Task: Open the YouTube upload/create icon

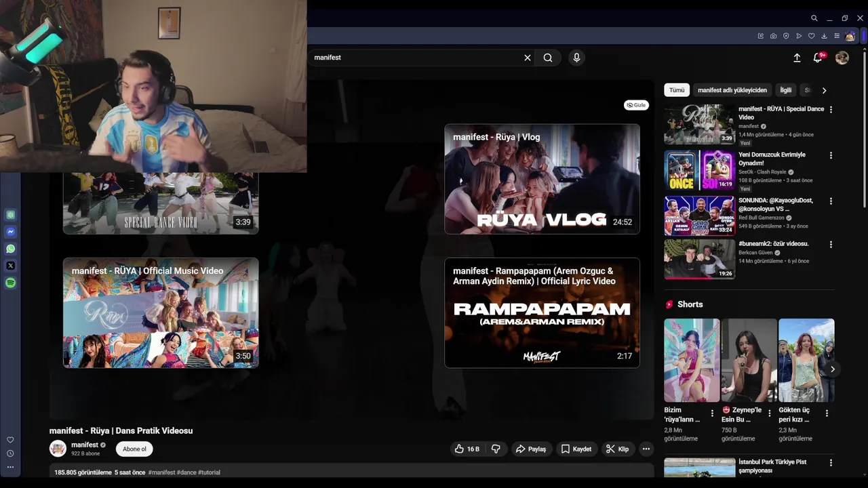Action: [x=797, y=58]
